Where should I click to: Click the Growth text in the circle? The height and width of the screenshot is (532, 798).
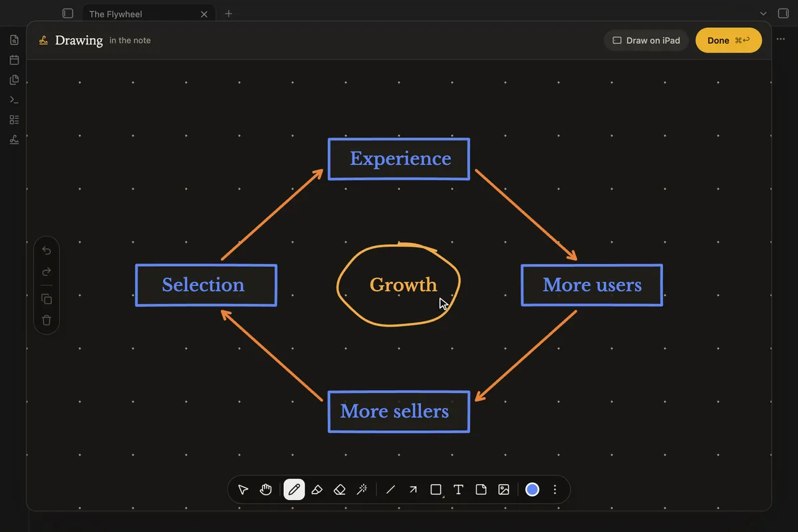pos(403,285)
